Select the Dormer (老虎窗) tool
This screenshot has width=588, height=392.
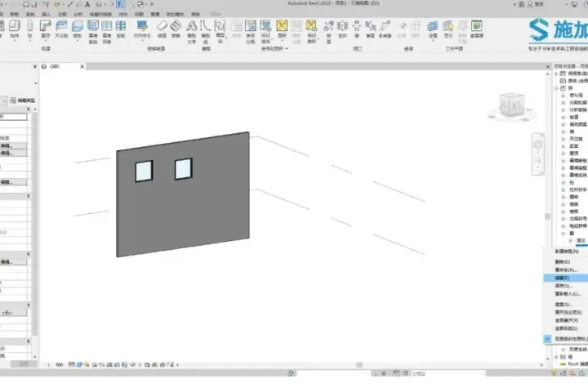[385, 29]
